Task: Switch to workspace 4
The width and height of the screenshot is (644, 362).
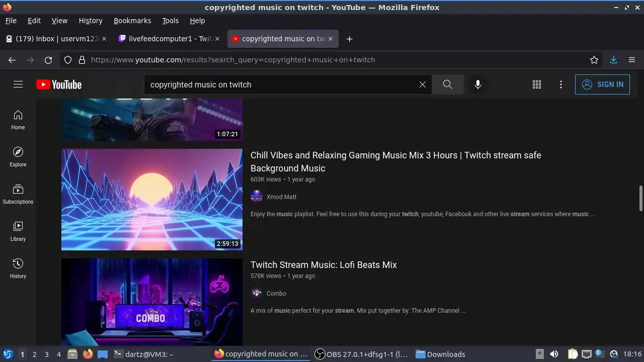Action: click(x=58, y=354)
